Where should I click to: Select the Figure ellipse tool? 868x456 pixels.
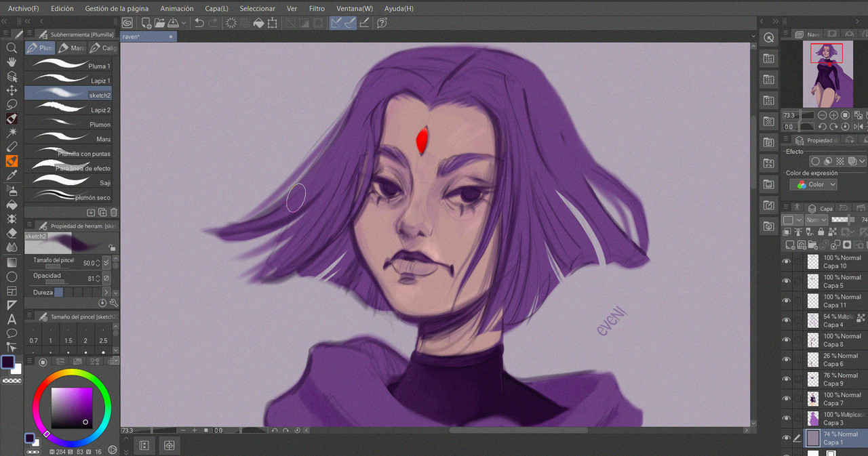tap(12, 276)
